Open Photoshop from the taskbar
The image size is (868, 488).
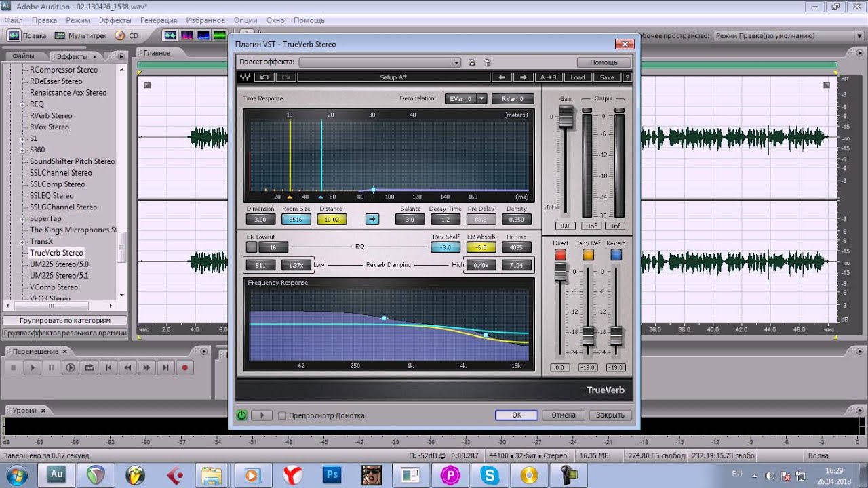[332, 475]
